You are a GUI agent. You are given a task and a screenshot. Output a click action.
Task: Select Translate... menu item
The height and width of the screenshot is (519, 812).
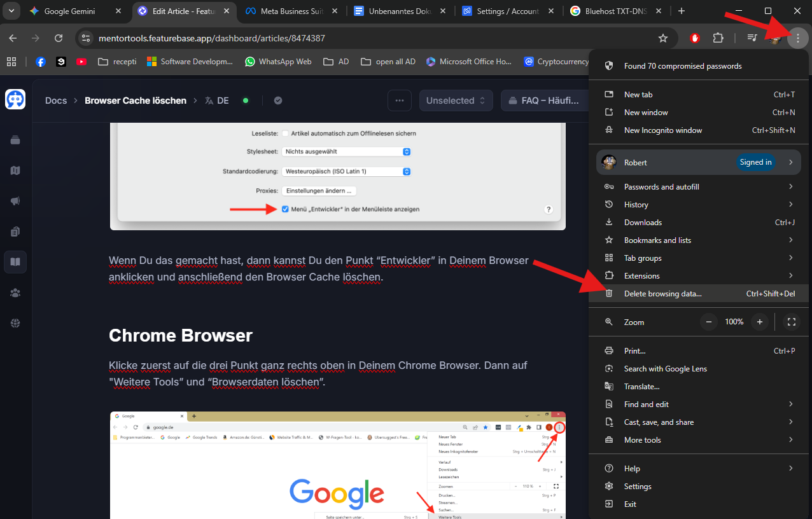699,386
